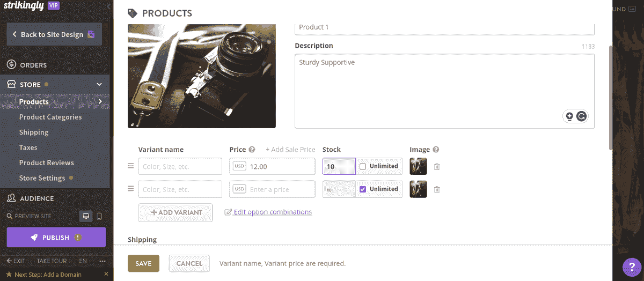Image resolution: width=644 pixels, height=281 pixels.
Task: Click the Price help question icon
Action: [252, 150]
